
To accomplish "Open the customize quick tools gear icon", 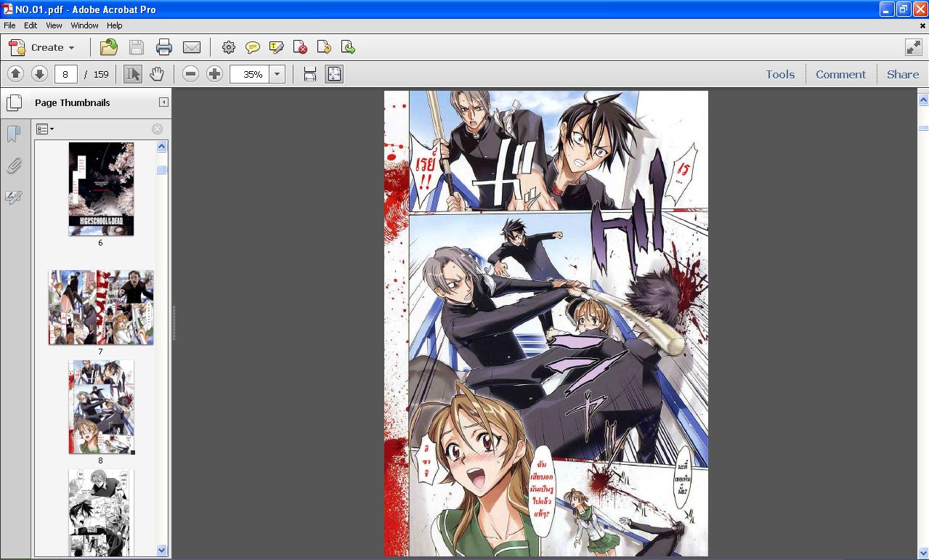I will click(x=229, y=48).
